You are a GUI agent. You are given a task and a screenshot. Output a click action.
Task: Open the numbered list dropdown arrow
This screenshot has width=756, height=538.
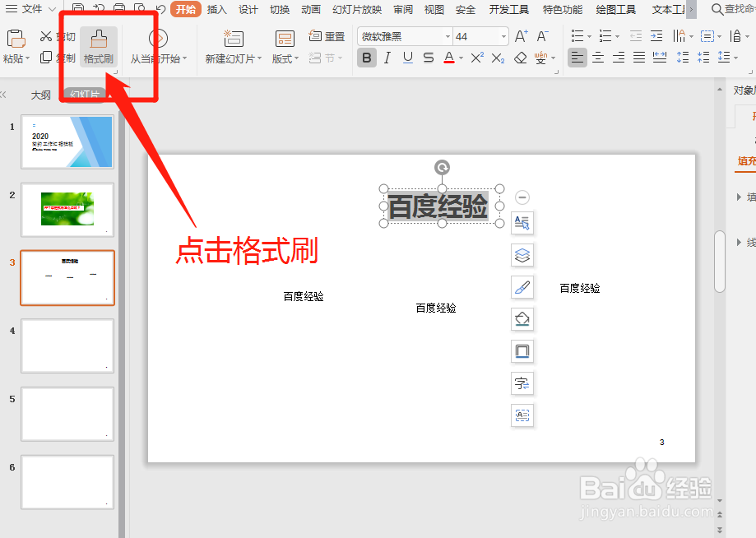click(617, 37)
